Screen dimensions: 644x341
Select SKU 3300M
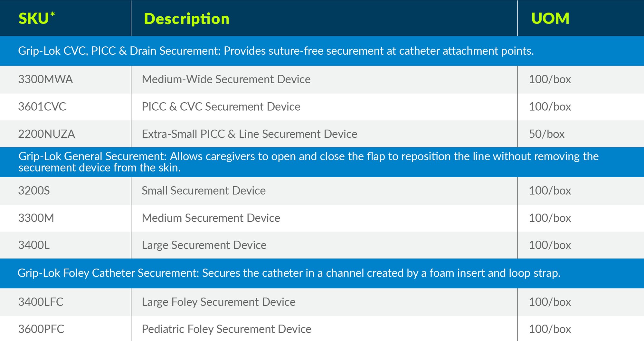click(36, 218)
